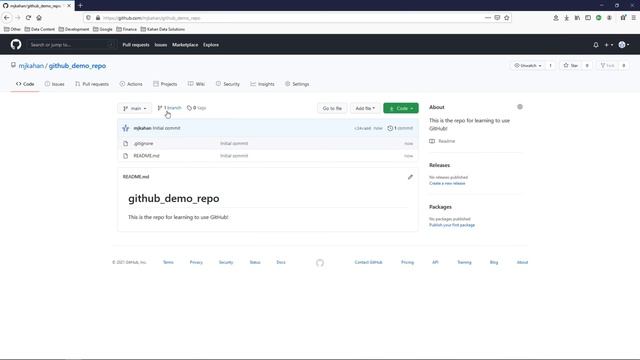Screen dimensions: 640x360
Task: View the 0 tags link
Action: [x=196, y=108]
